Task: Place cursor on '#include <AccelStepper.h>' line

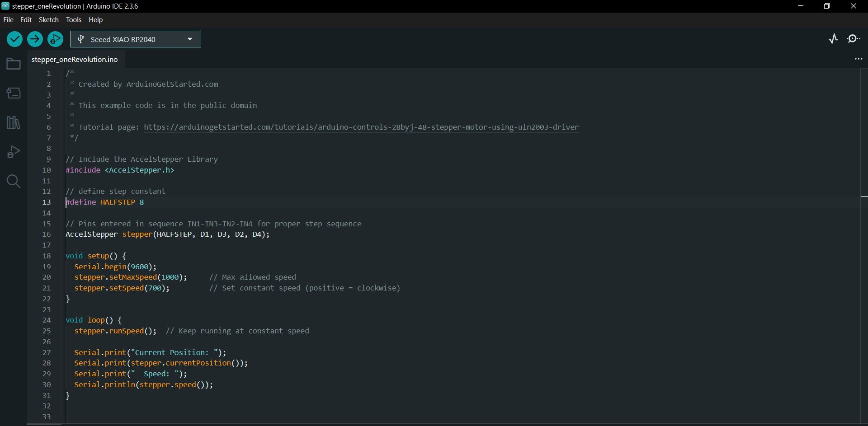Action: click(x=120, y=170)
